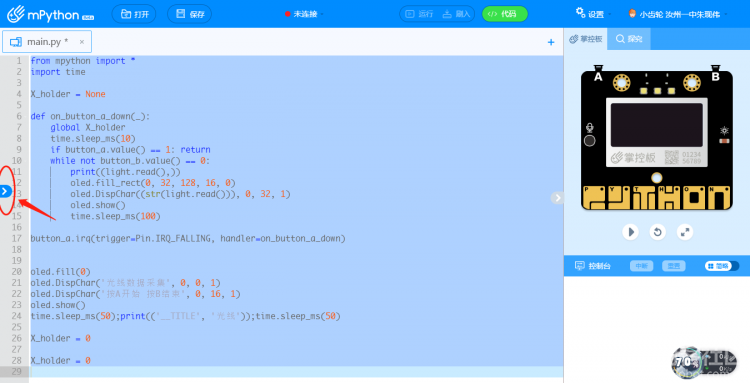
Task: Save the file with 保存 button
Action: (189, 14)
